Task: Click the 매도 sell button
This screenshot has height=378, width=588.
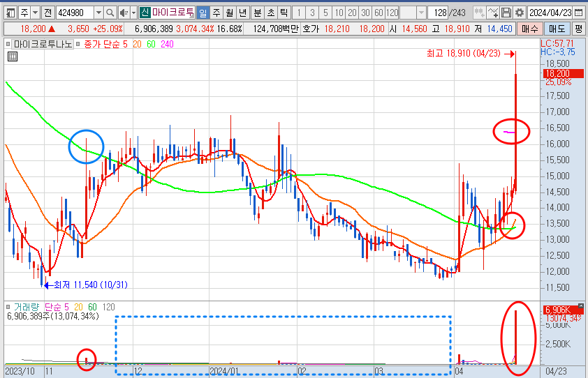Action: [x=557, y=29]
